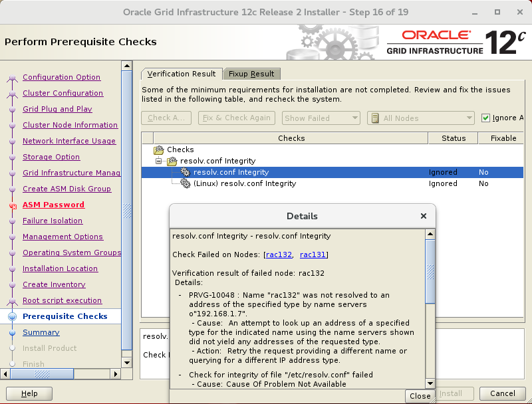
Task: Click the Help button
Action: (x=29, y=393)
